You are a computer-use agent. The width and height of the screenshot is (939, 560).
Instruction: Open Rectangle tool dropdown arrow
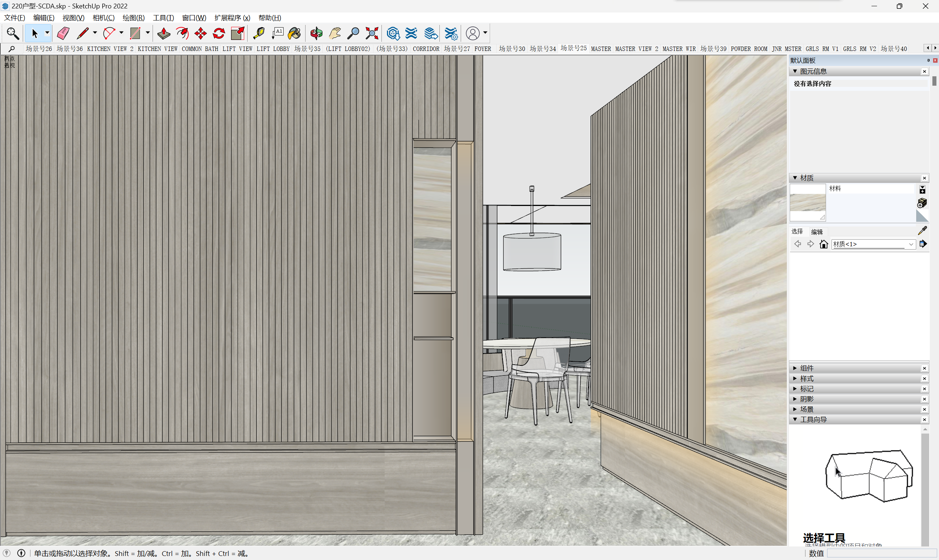click(x=147, y=33)
